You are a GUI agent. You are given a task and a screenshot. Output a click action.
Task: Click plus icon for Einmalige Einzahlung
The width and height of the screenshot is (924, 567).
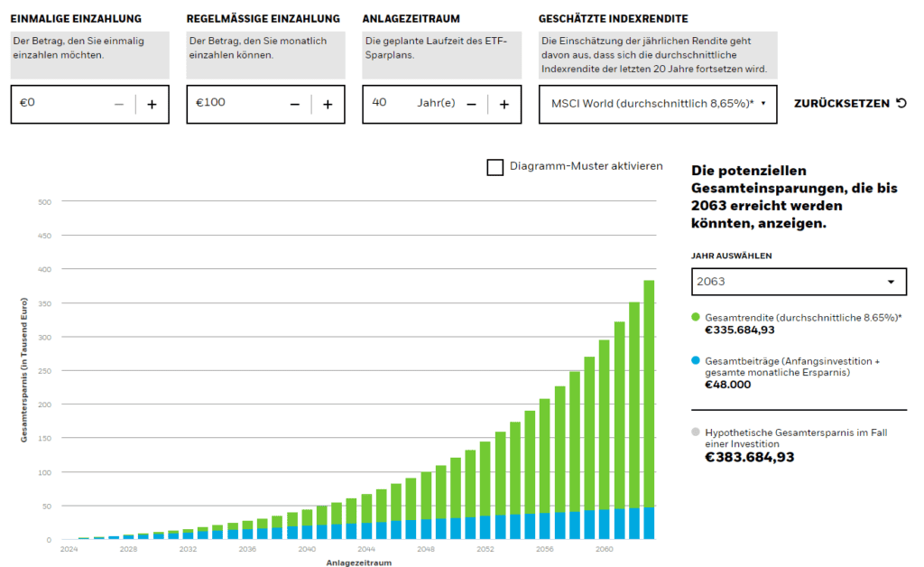152,104
